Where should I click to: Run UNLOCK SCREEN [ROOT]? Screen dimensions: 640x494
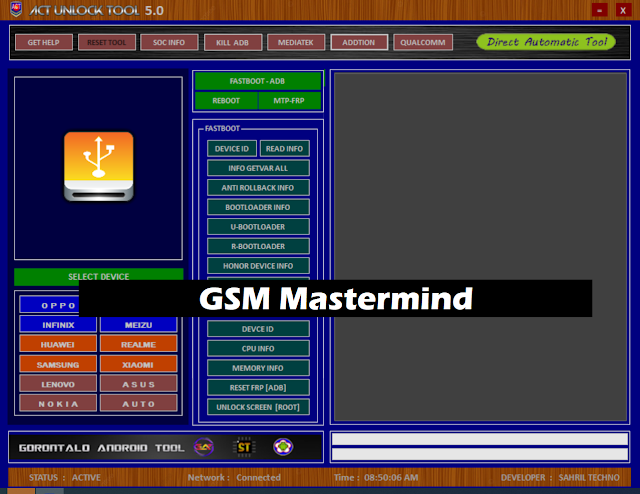coord(258,407)
